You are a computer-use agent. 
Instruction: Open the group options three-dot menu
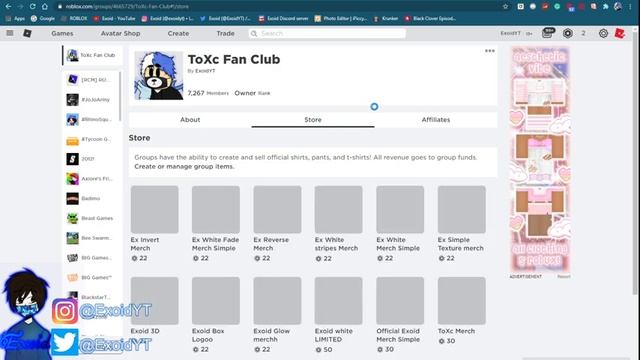[x=490, y=51]
